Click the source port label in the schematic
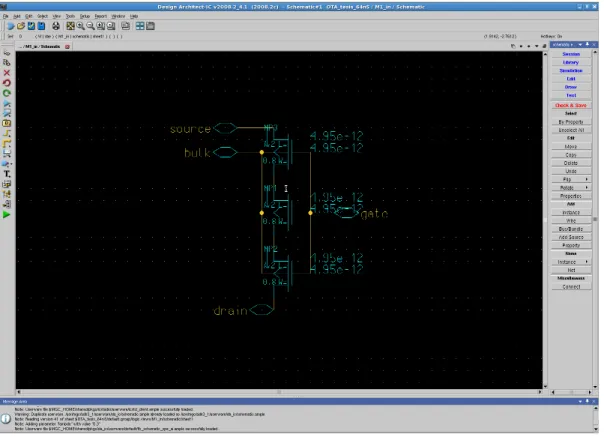The width and height of the screenshot is (604, 437). click(190, 129)
